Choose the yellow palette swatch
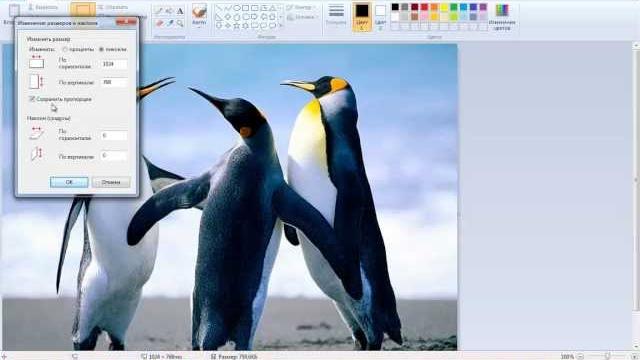640x360 pixels. (444, 7)
